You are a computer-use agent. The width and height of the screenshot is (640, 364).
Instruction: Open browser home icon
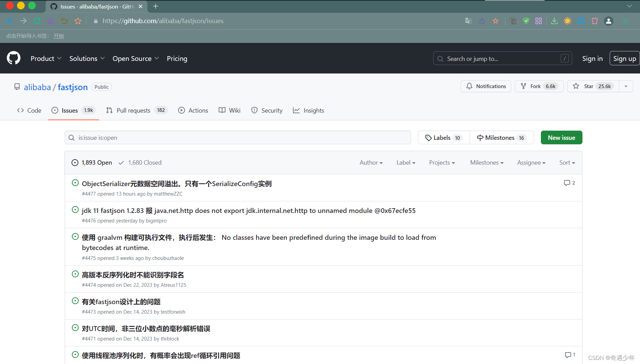[51, 21]
